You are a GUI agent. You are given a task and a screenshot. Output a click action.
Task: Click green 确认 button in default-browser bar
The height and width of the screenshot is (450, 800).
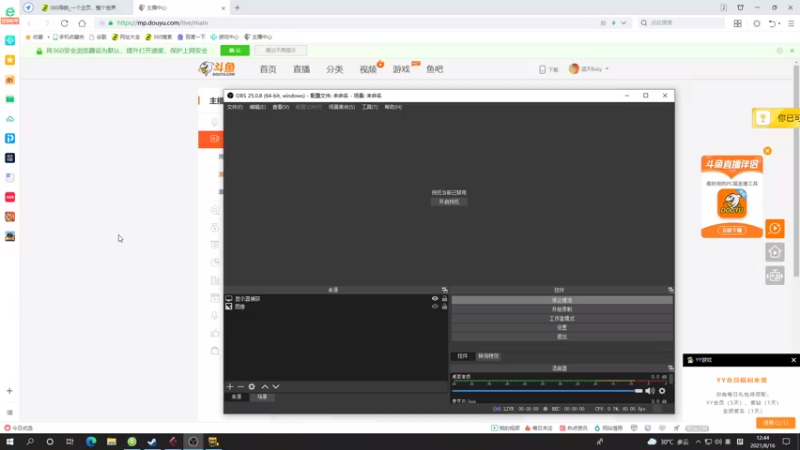point(235,51)
